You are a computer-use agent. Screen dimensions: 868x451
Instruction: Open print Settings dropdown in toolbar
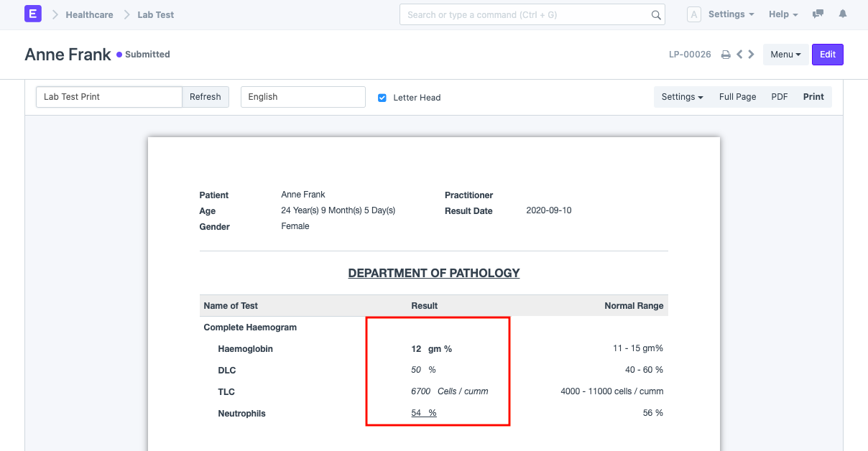(682, 97)
